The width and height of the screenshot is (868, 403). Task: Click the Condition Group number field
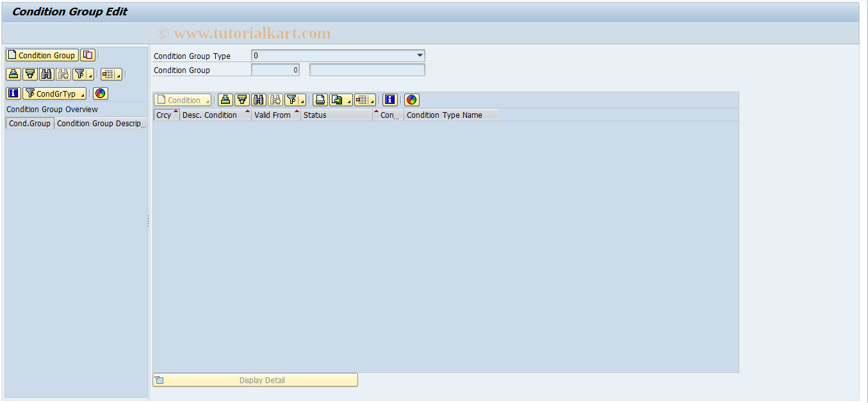275,70
